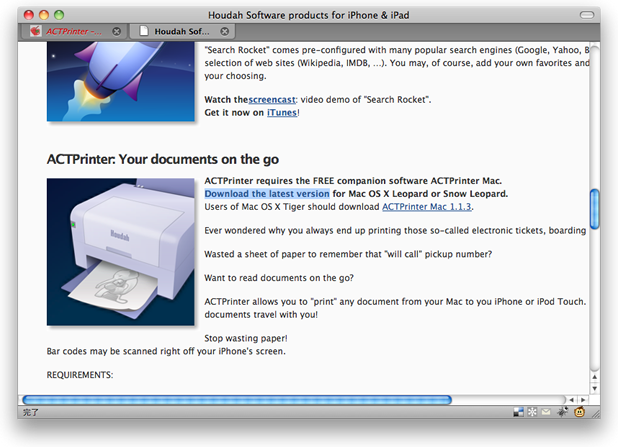The width and height of the screenshot is (618, 447).
Task: Click the ACTPrinter: Your documents heading
Action: click(163, 159)
